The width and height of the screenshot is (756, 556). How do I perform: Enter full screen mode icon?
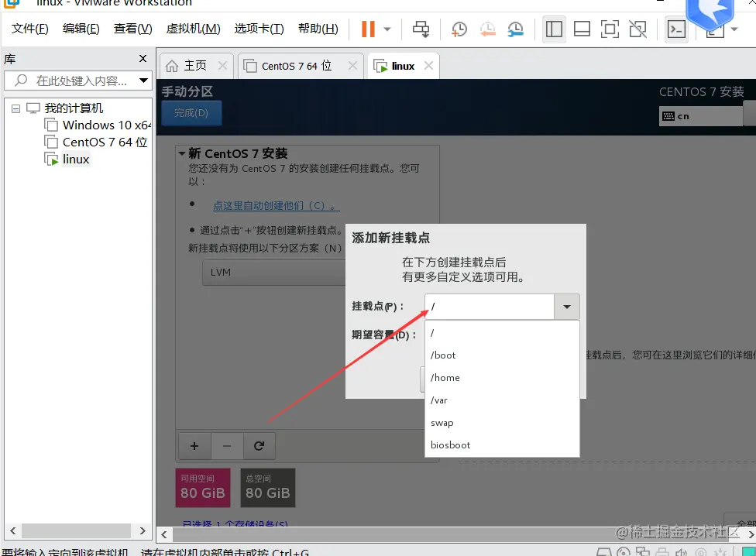[x=610, y=29]
